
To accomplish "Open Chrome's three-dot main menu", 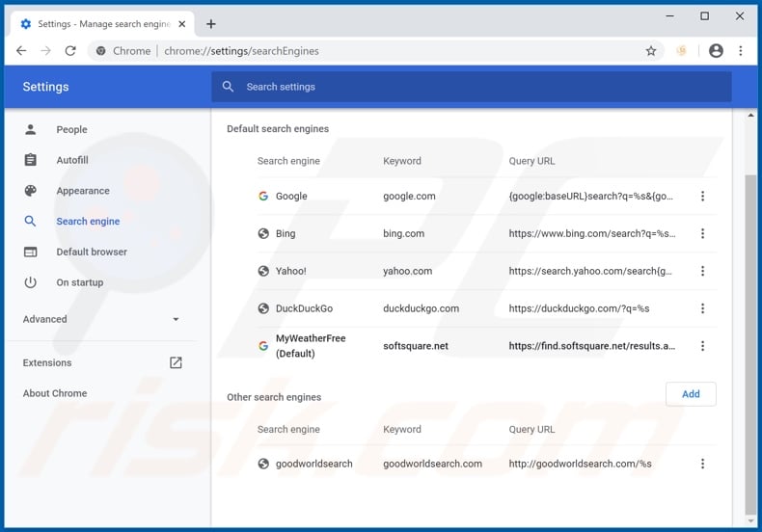I will pos(741,50).
